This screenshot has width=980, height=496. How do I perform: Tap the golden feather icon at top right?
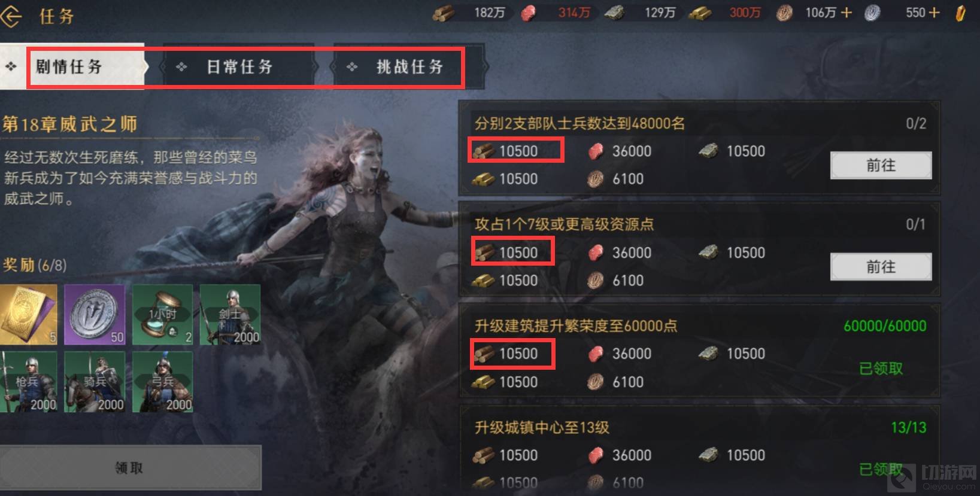tap(961, 13)
